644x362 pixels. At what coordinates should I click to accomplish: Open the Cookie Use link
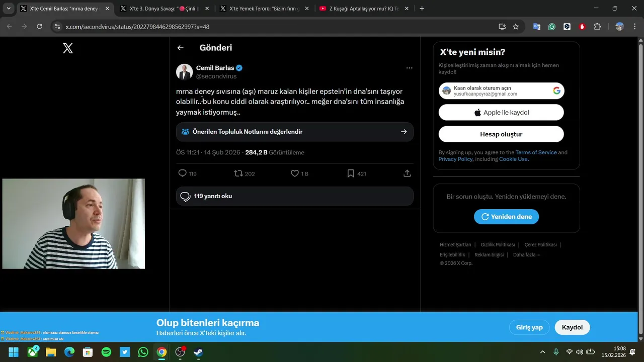coord(513,159)
